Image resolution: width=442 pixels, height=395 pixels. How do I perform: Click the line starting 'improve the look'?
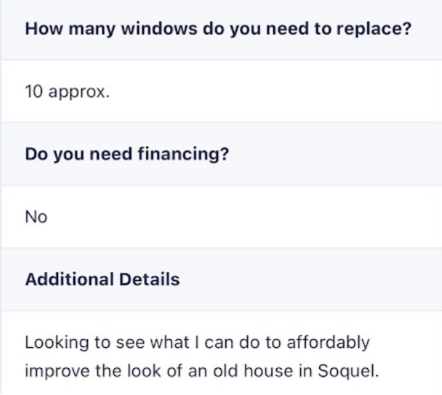click(202, 371)
